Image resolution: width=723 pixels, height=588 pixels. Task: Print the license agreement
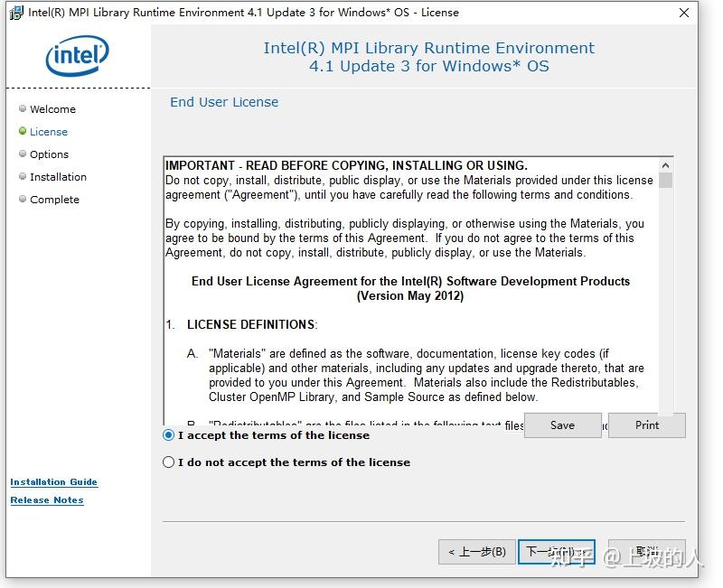pyautogui.click(x=647, y=425)
